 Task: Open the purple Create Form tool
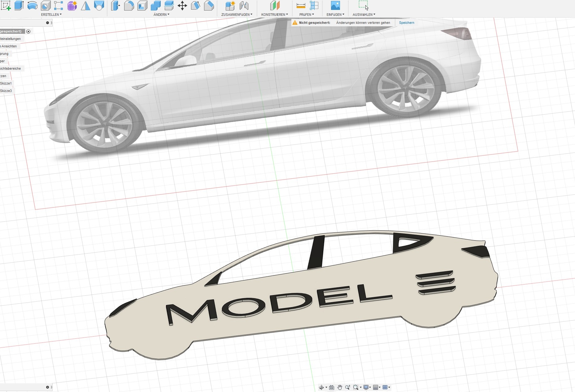tap(72, 6)
